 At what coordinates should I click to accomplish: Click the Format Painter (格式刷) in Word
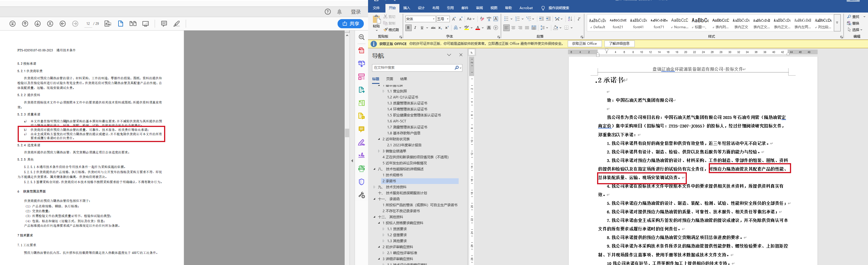click(391, 30)
